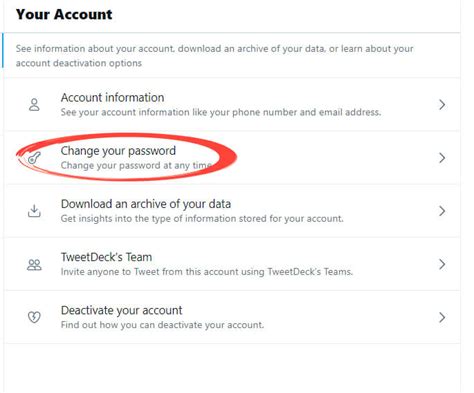Image resolution: width=474 pixels, height=393 pixels.
Task: Click the chevron on Deactivate your account row
Action: click(x=442, y=317)
